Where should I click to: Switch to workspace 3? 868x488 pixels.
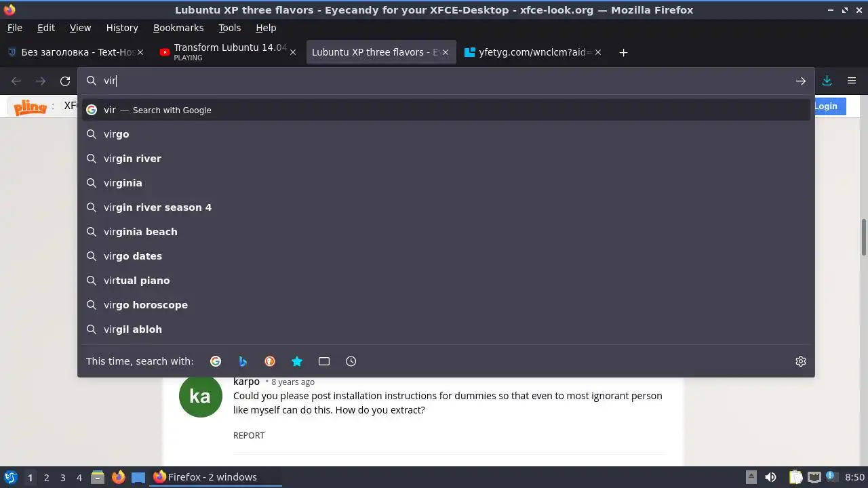click(x=62, y=477)
